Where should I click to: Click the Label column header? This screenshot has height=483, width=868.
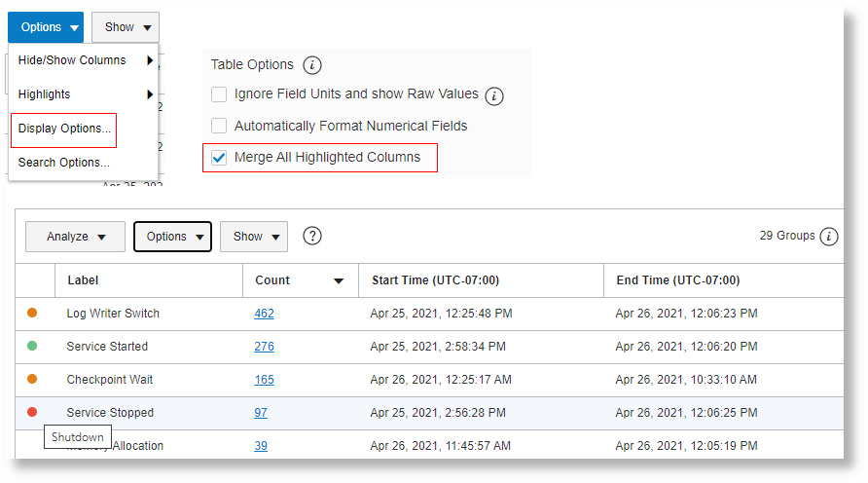[x=83, y=280]
